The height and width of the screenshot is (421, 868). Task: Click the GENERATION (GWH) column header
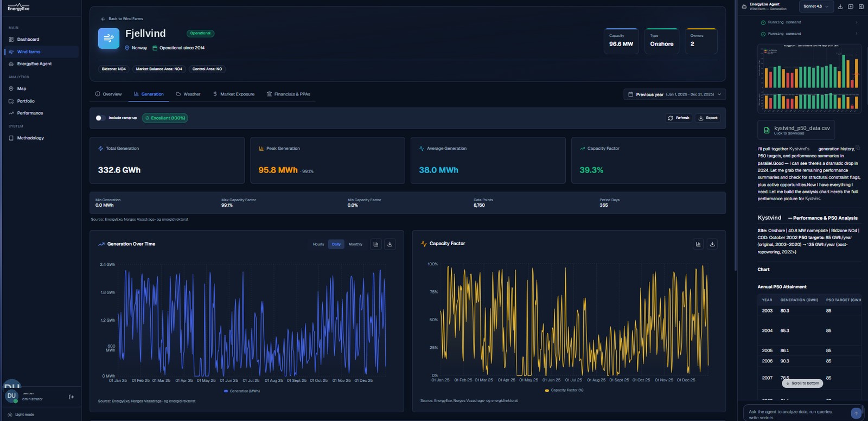(x=799, y=300)
